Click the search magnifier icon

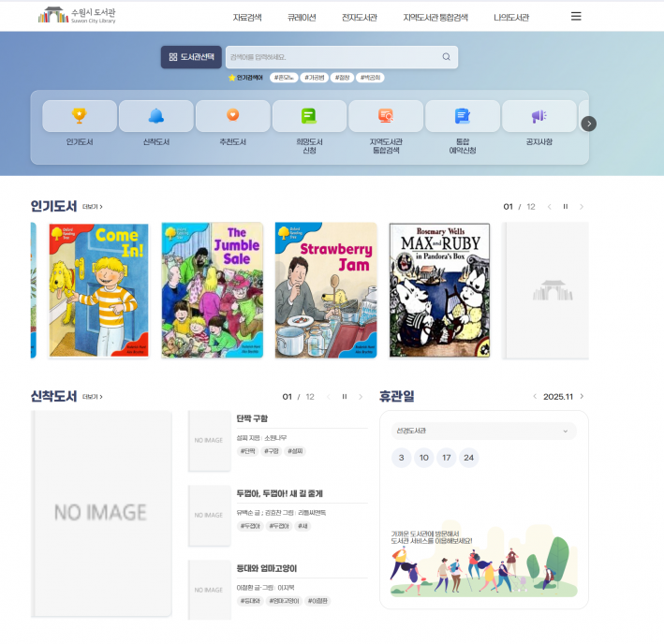pyautogui.click(x=447, y=57)
